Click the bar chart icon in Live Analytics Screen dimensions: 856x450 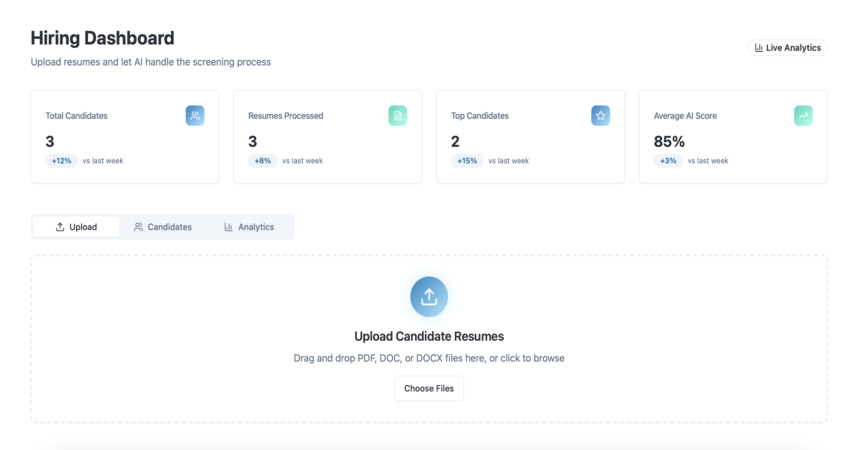click(x=759, y=48)
